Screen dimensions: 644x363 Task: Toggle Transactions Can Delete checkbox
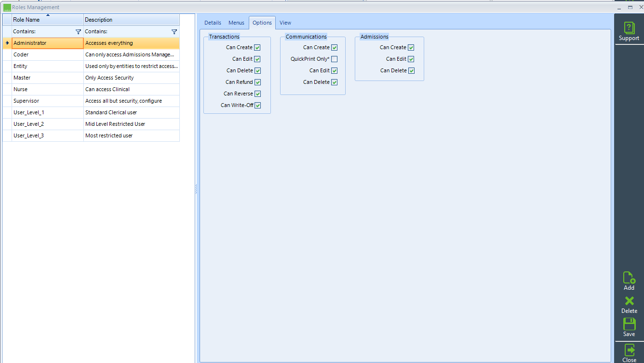pyautogui.click(x=257, y=70)
